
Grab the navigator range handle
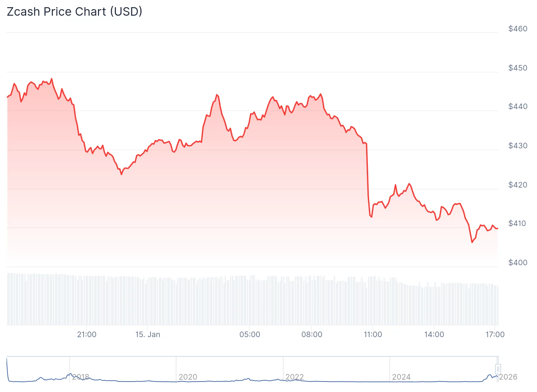click(x=498, y=369)
